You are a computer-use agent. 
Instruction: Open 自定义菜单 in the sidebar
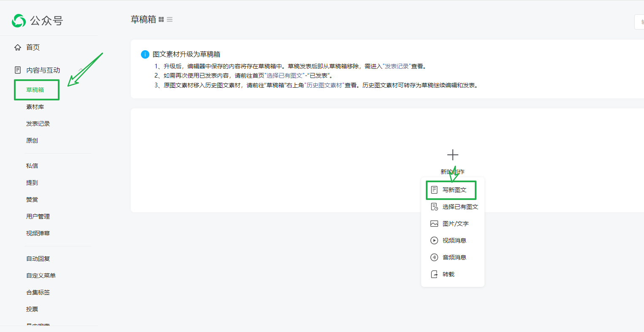point(41,275)
